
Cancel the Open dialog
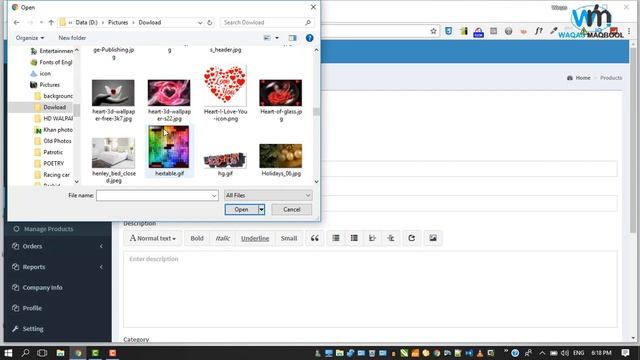(291, 209)
